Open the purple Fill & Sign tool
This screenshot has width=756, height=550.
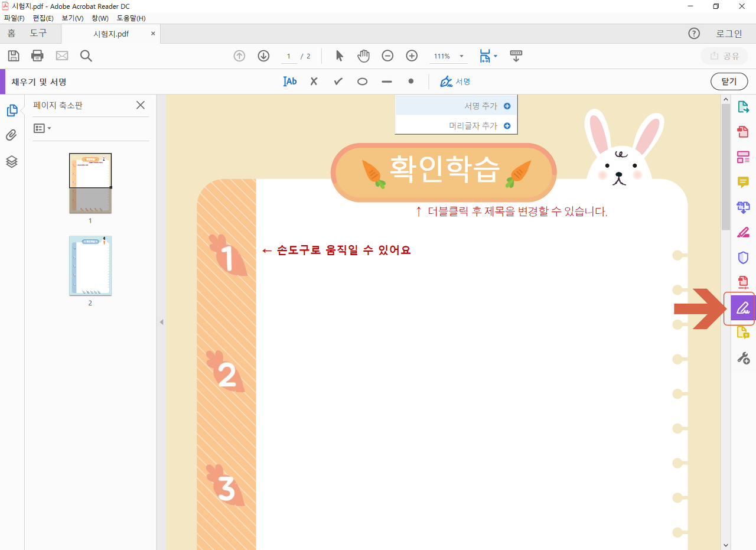pyautogui.click(x=743, y=308)
